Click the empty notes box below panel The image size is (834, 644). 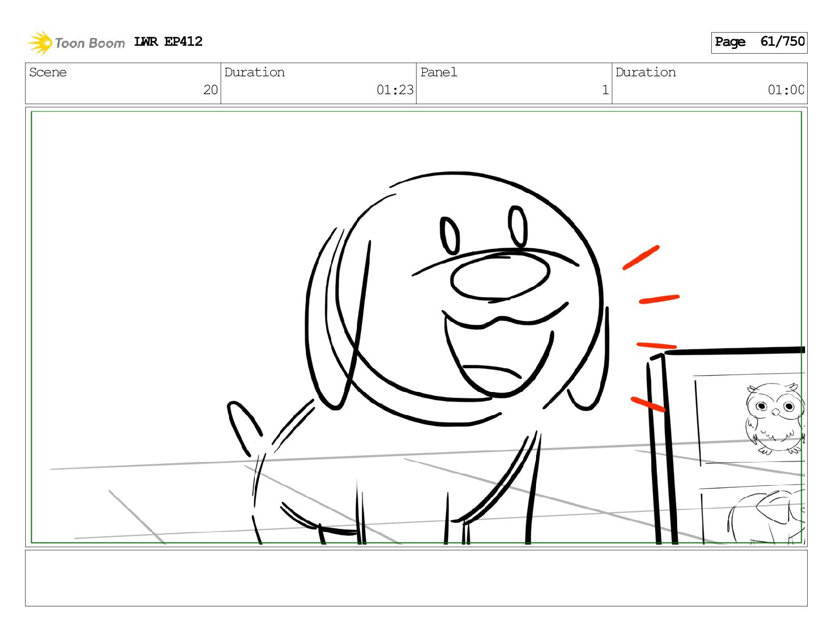[x=416, y=578]
